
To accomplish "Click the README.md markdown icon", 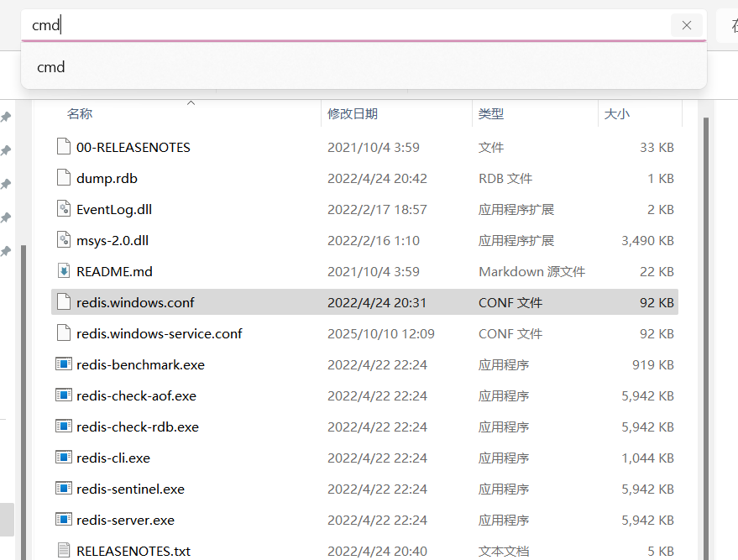I will pyautogui.click(x=64, y=271).
